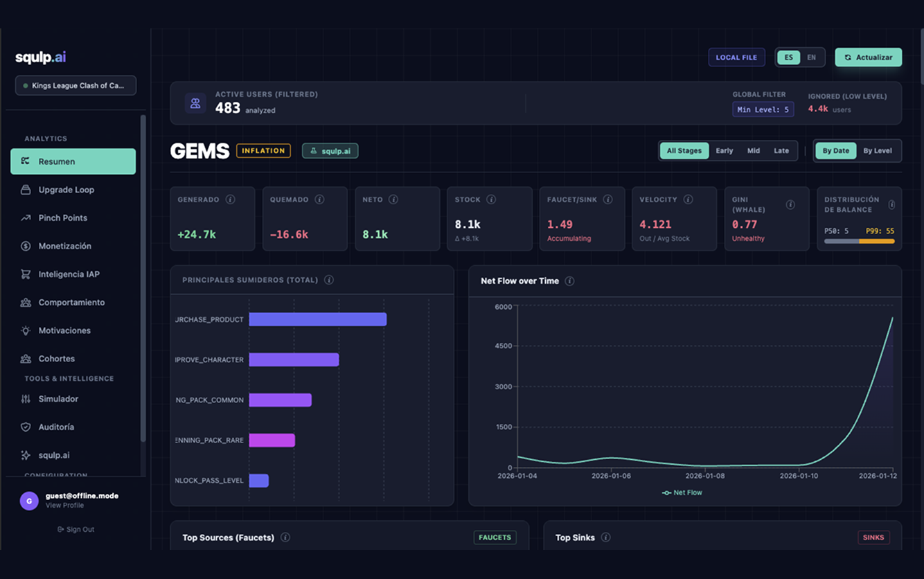Click info icon beside Principales Sumideros

click(x=329, y=280)
